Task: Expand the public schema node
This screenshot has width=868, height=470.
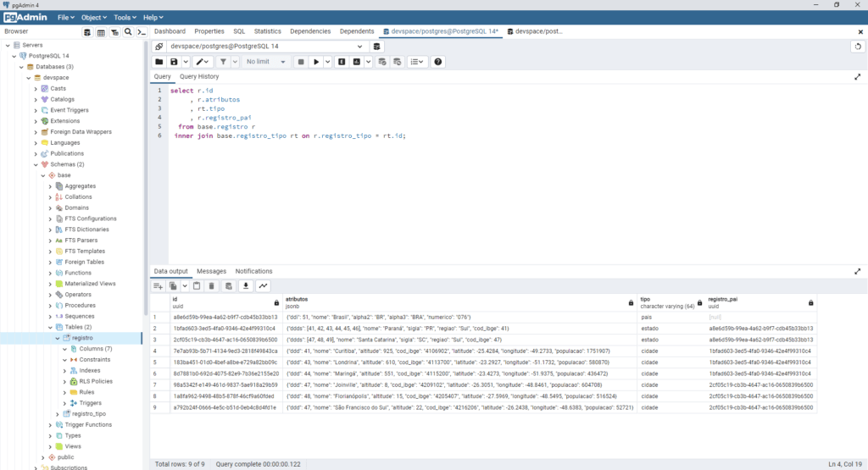Action: click(43, 457)
